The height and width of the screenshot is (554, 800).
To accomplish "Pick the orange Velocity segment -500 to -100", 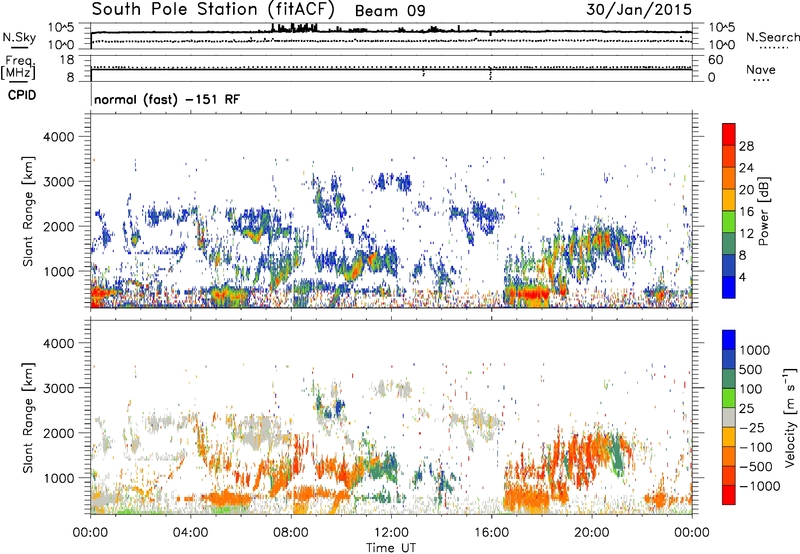I will tap(729, 456).
